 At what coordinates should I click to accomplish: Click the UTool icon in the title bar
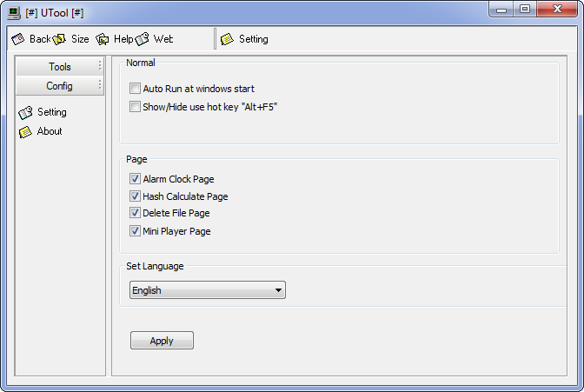[x=13, y=10]
